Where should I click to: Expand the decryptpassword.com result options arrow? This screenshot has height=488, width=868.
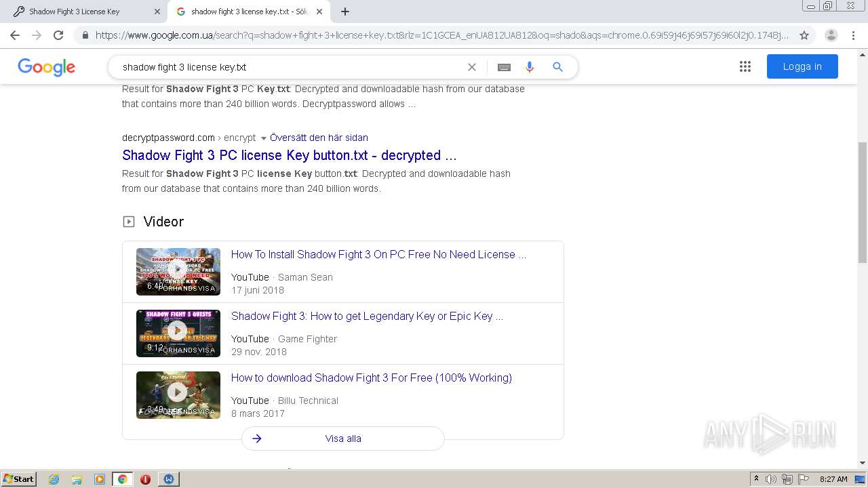tap(264, 138)
